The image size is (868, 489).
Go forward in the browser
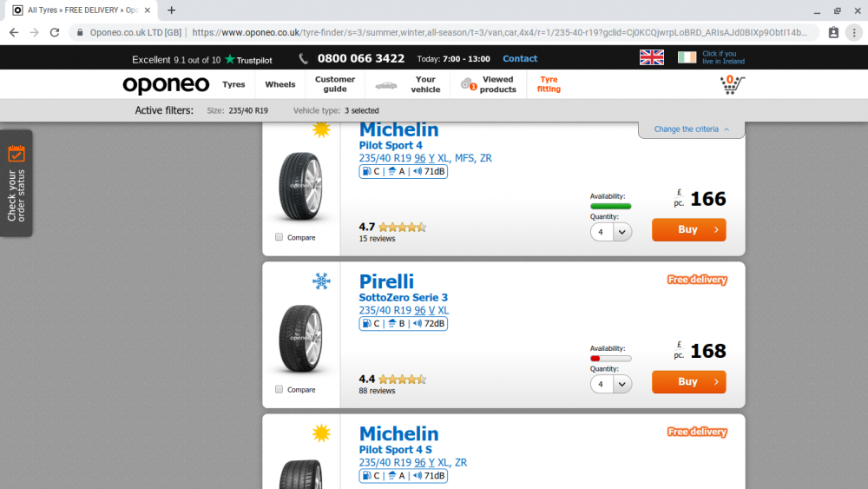tap(35, 33)
